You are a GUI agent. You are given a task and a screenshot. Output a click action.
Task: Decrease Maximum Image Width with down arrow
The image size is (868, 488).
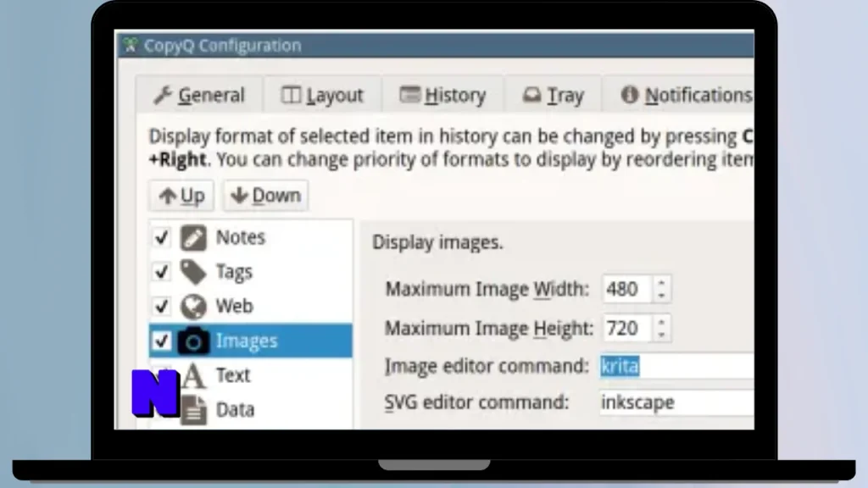661,296
